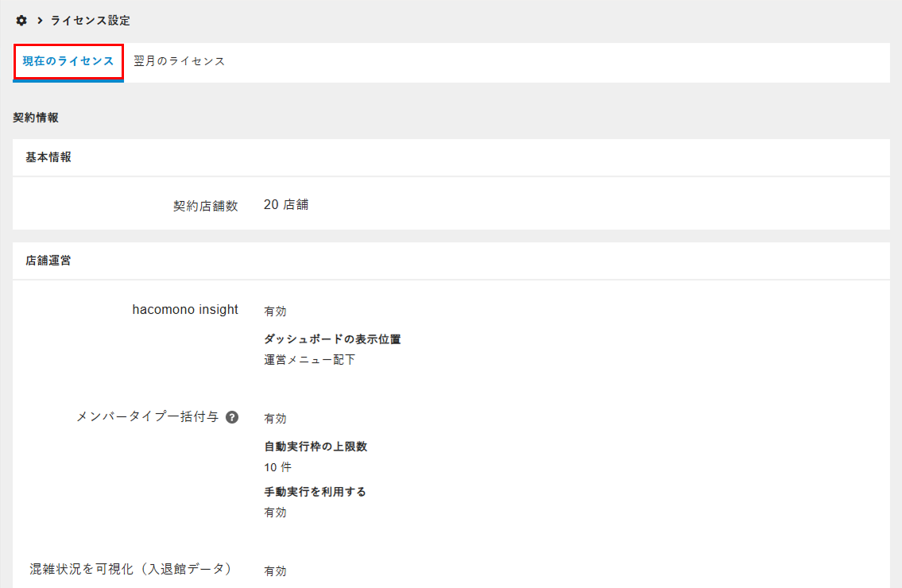
Task: Select the 20 店舗 value
Action: pyautogui.click(x=286, y=204)
